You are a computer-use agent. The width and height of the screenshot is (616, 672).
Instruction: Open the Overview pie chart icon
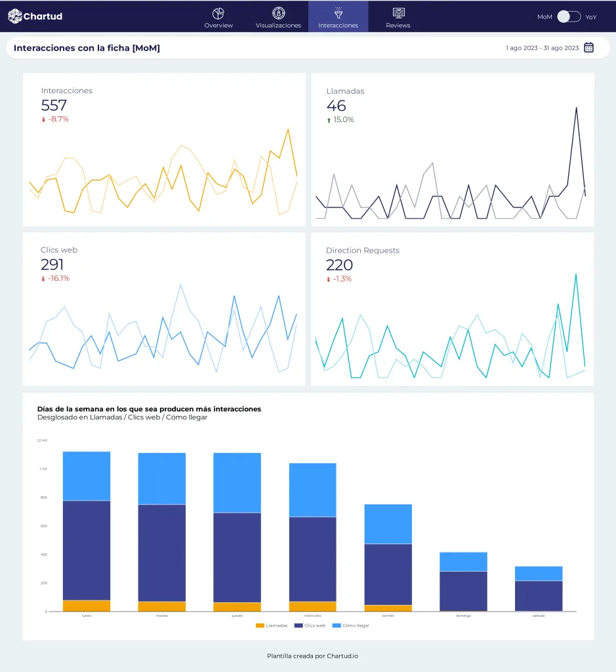[218, 13]
